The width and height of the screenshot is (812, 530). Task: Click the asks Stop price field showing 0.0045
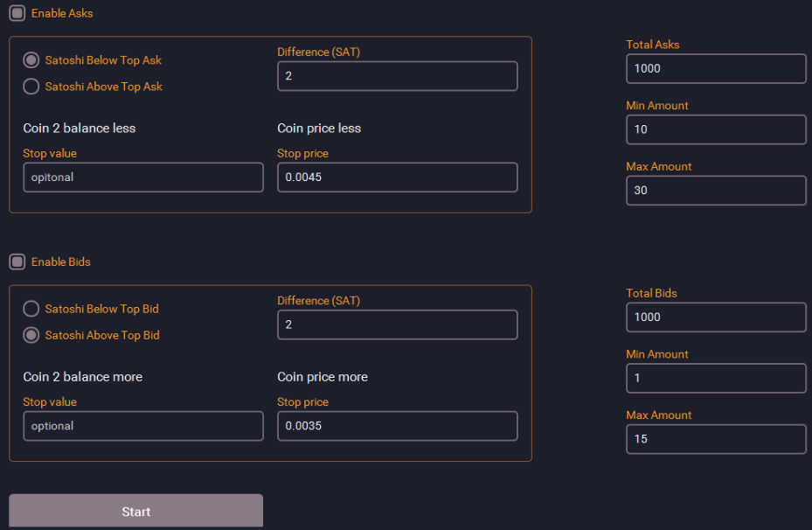(x=397, y=178)
